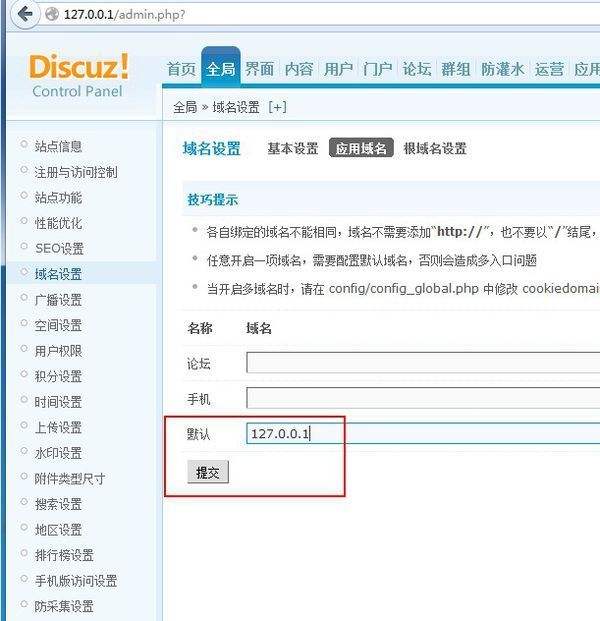600x621 pixels.
Task: Switch to the 基本设置 sub-tab
Action: point(293,149)
